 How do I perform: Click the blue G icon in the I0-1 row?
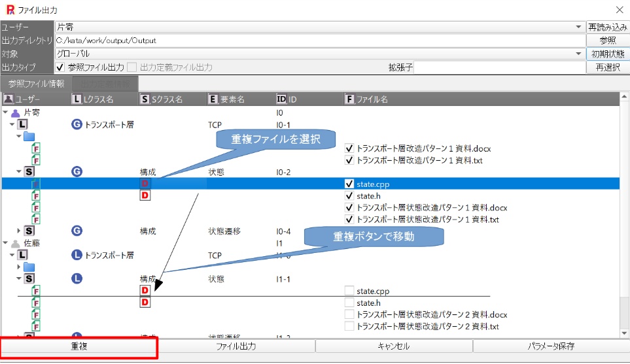tap(77, 124)
